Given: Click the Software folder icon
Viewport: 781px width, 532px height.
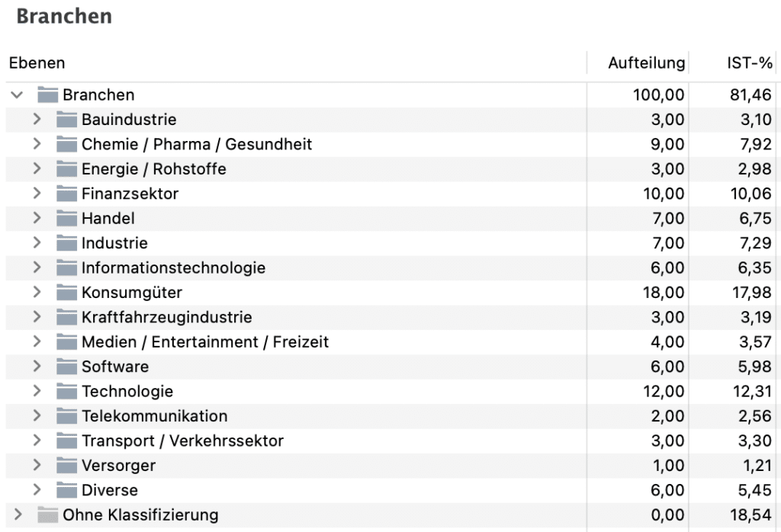Looking at the screenshot, I should pos(67,367).
